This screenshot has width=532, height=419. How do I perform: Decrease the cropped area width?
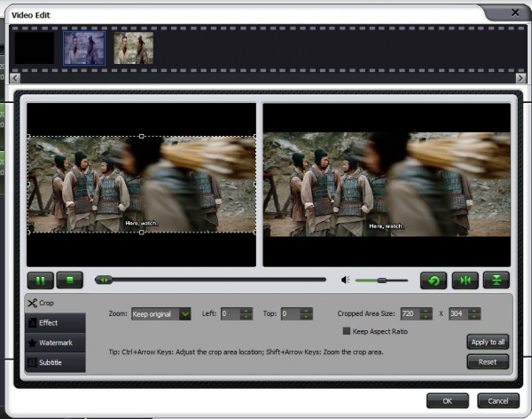tap(426, 317)
